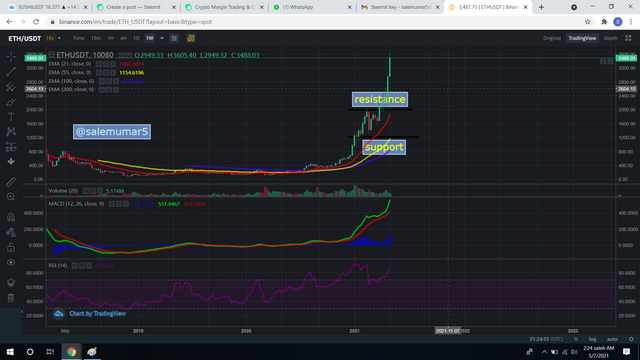Remove the RSI (14) indicator
640x360 pixels.
[89, 265]
